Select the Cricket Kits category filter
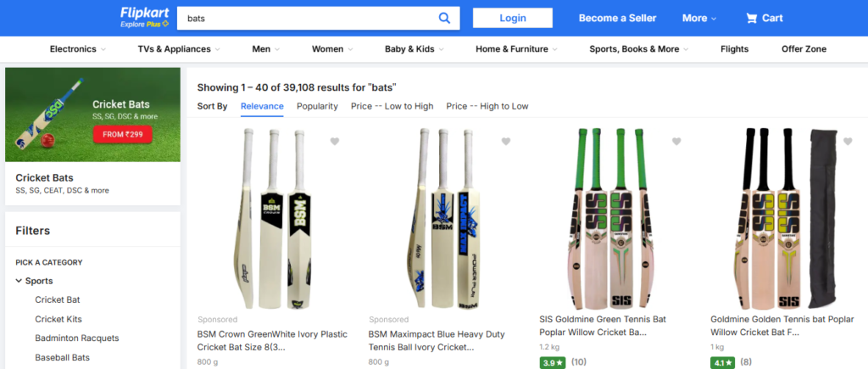This screenshot has height=369, width=868. click(x=58, y=319)
